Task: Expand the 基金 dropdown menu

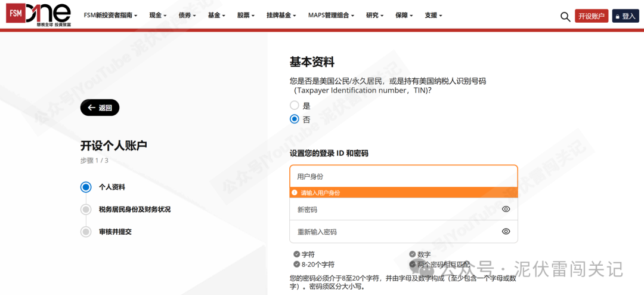Action: pyautogui.click(x=217, y=16)
